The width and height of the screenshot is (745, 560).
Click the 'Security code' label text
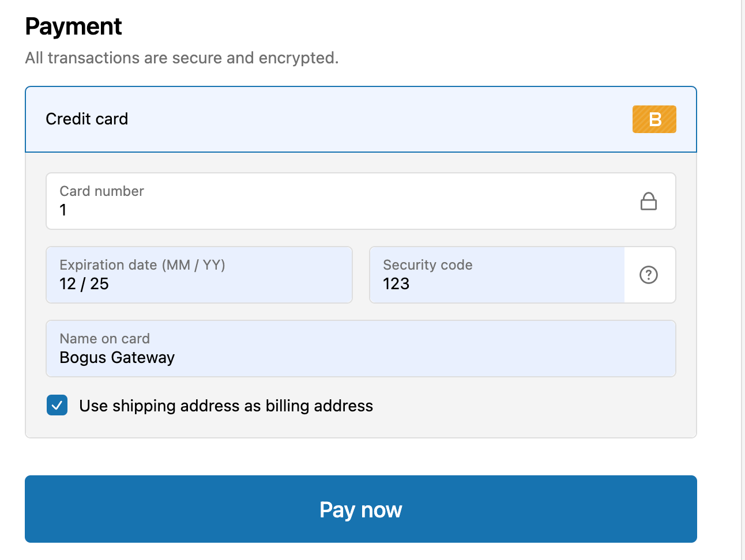[x=428, y=265]
